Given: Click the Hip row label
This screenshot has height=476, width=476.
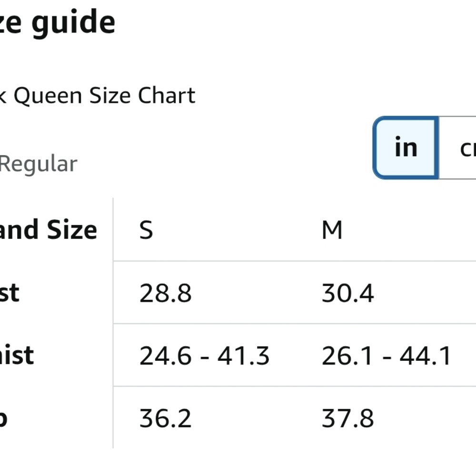Looking at the screenshot, I should tap(3, 419).
